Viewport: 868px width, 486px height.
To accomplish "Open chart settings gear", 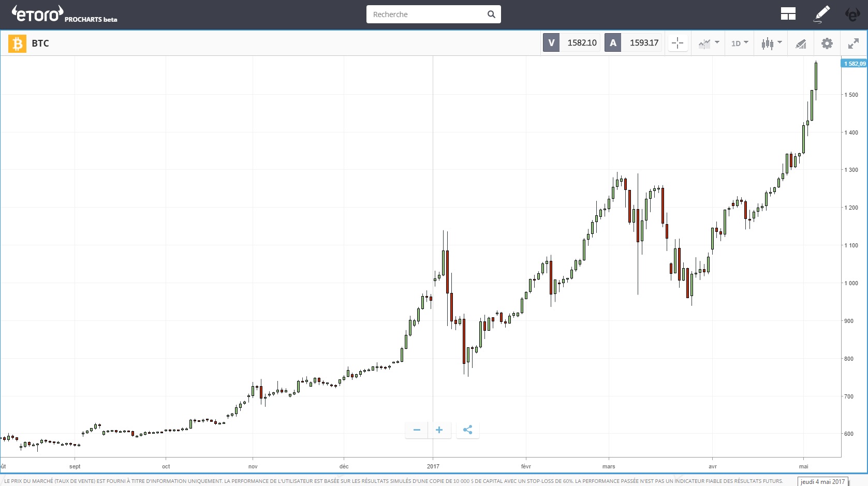I will [827, 43].
